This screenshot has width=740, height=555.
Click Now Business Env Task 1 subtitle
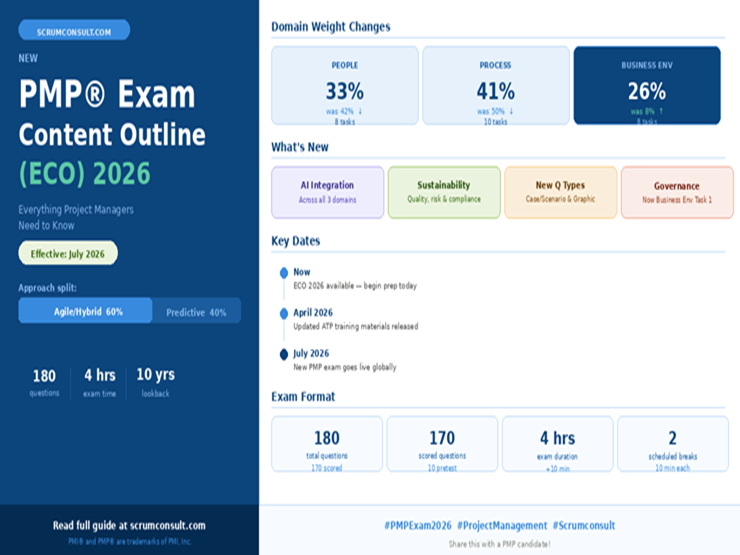click(677, 200)
